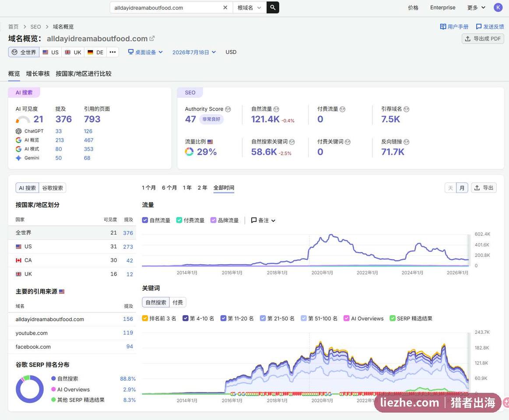Click 其他 SERP 精选结果 green legend dot
This screenshot has height=420, width=509.
(x=53, y=400)
